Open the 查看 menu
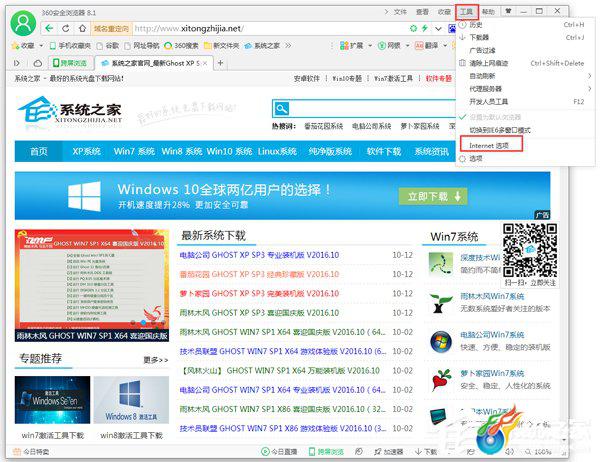 click(422, 12)
